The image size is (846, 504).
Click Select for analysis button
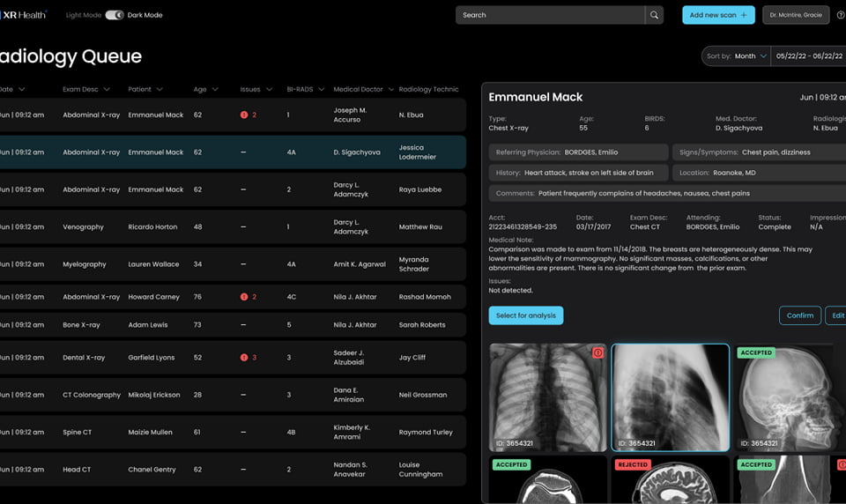point(526,315)
